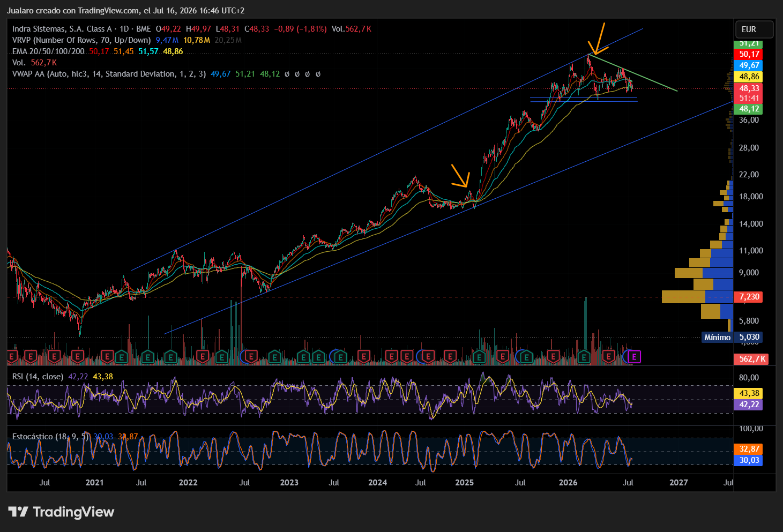The image size is (783, 532).
Task: Select the EMA 20/50/100/200 legend row
Action: [x=98, y=51]
